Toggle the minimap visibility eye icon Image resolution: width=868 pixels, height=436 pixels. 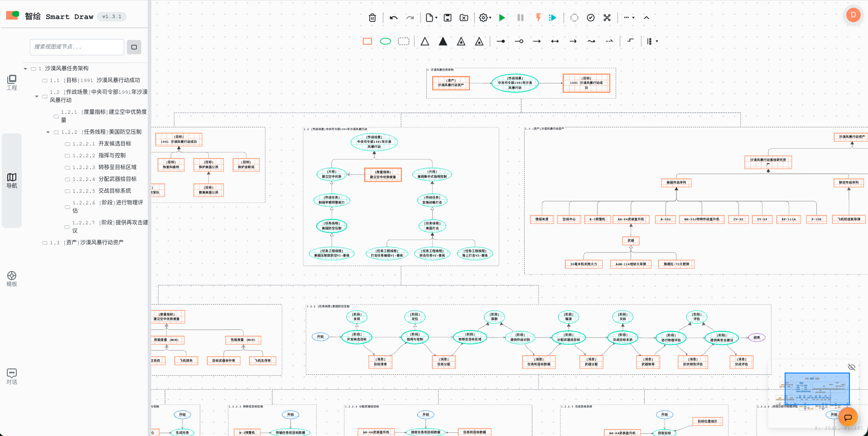[x=851, y=367]
